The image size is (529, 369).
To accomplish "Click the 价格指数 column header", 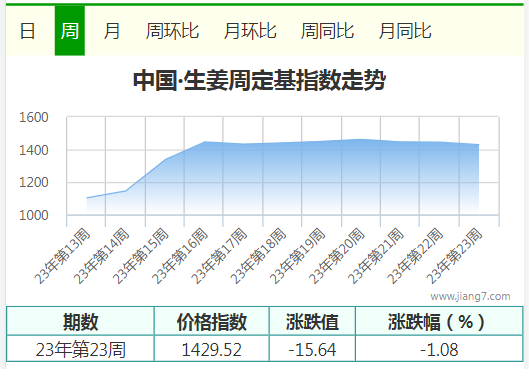I will (x=212, y=322).
